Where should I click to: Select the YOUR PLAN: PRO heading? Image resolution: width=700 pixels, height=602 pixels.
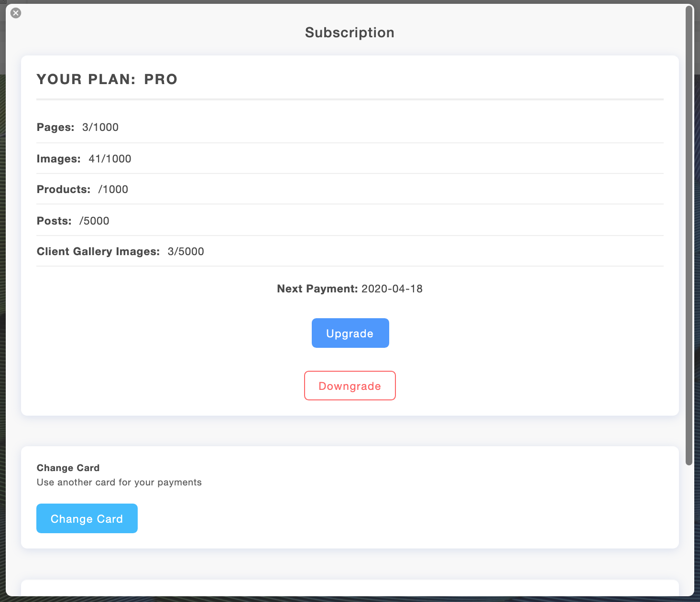click(107, 79)
